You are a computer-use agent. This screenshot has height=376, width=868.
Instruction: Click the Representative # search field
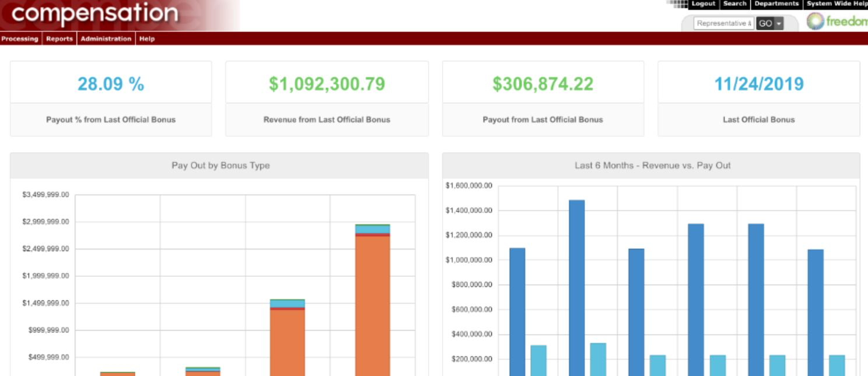[723, 24]
